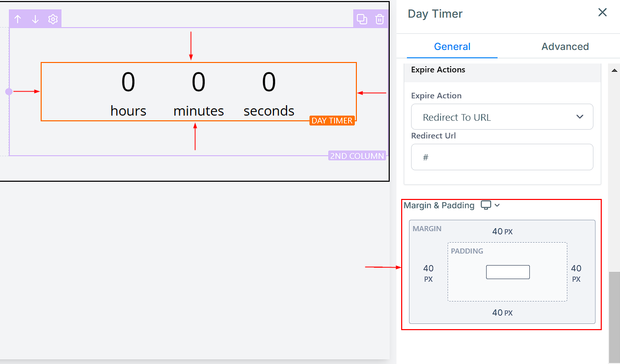This screenshot has width=620, height=364.
Task: Click the move column up arrow
Action: 18,19
